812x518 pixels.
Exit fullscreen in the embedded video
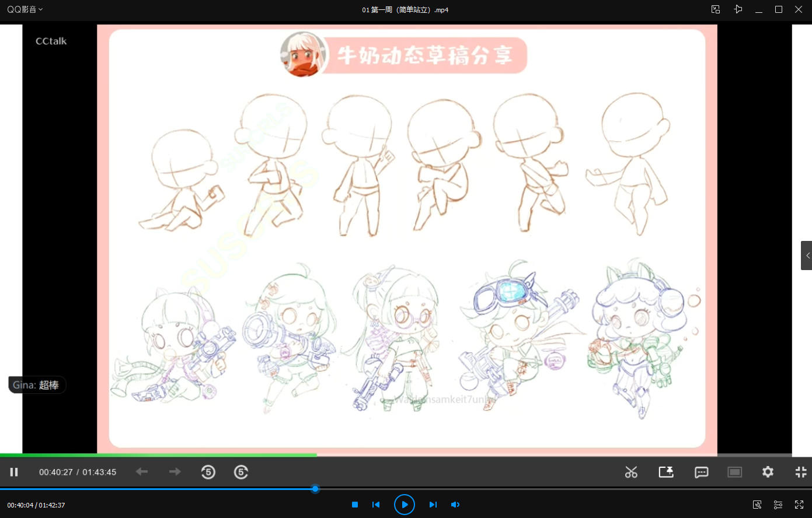coord(801,472)
